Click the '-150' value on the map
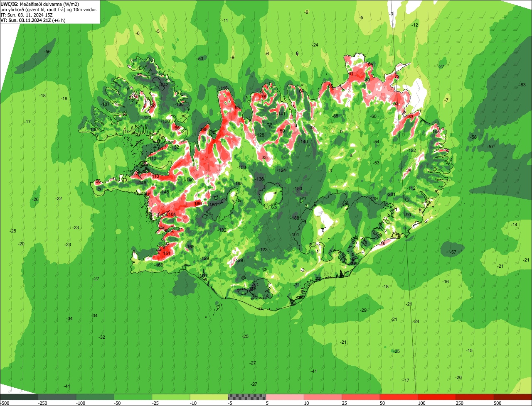 tap(298, 189)
